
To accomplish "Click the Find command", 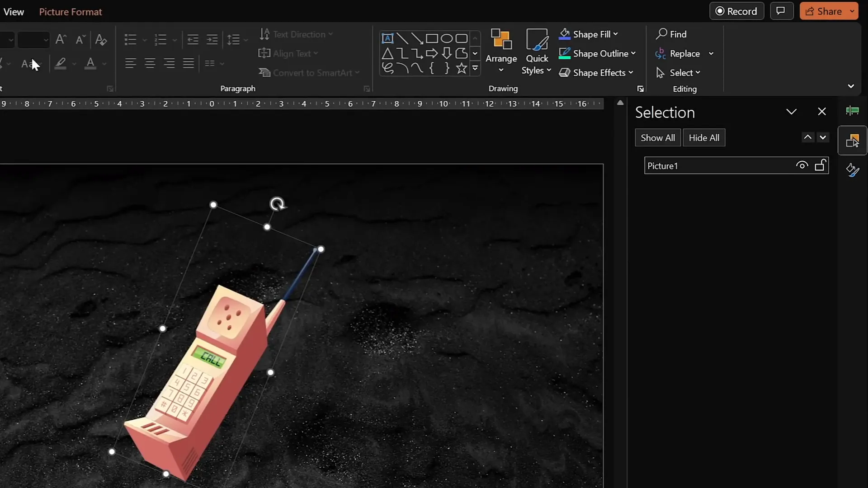I will (672, 34).
